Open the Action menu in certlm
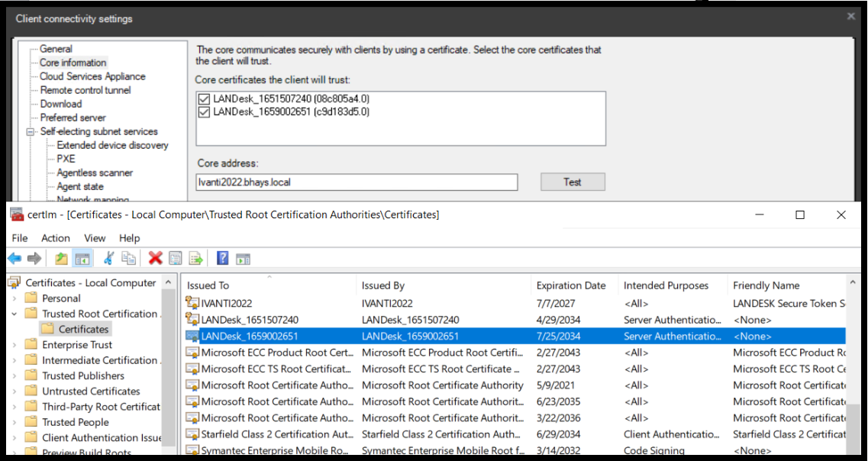 point(55,237)
